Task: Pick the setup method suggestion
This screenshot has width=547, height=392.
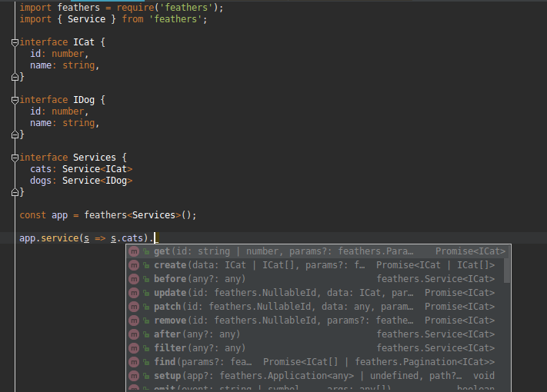Action: (x=315, y=376)
